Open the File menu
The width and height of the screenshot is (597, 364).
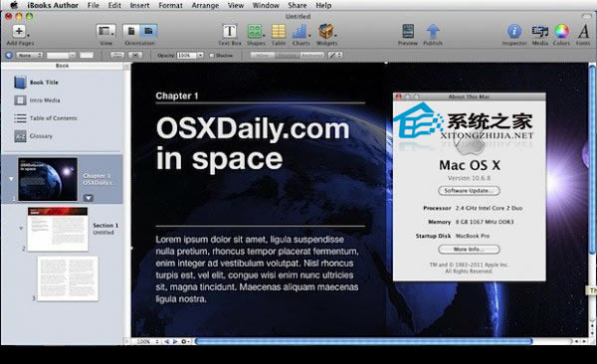click(94, 5)
